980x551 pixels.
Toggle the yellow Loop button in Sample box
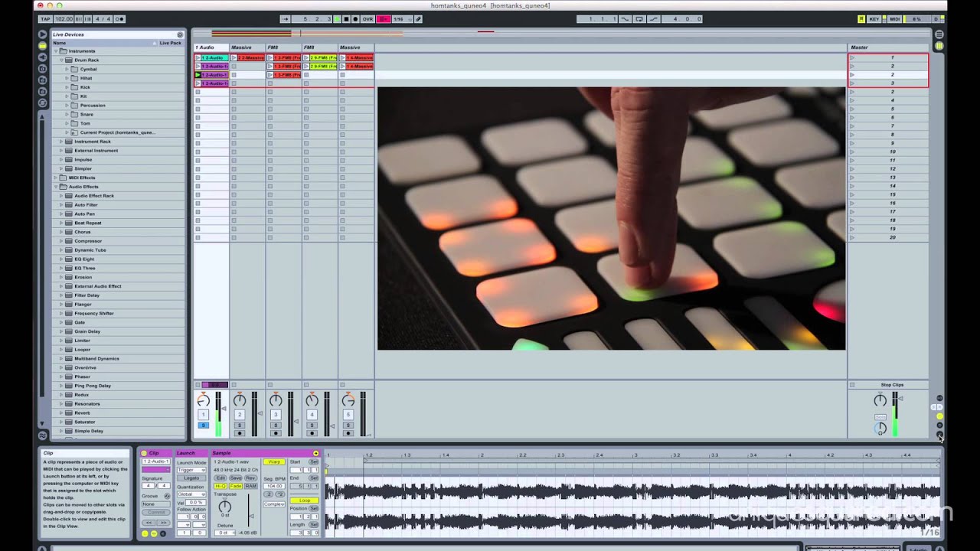[304, 500]
